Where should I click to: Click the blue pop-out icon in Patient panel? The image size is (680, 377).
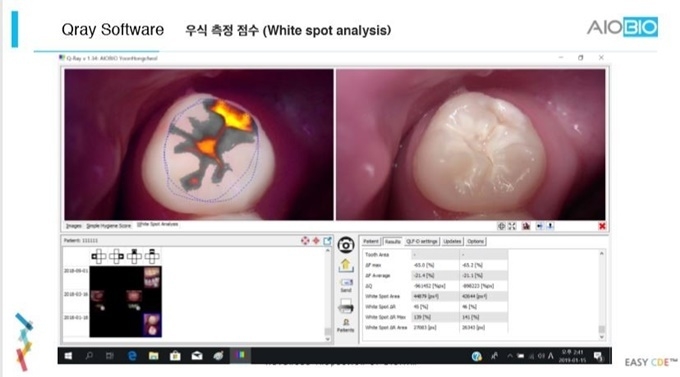[327, 240]
